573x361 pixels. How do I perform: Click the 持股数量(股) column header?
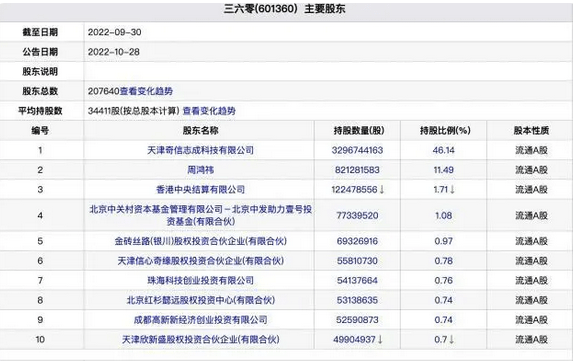coord(359,130)
